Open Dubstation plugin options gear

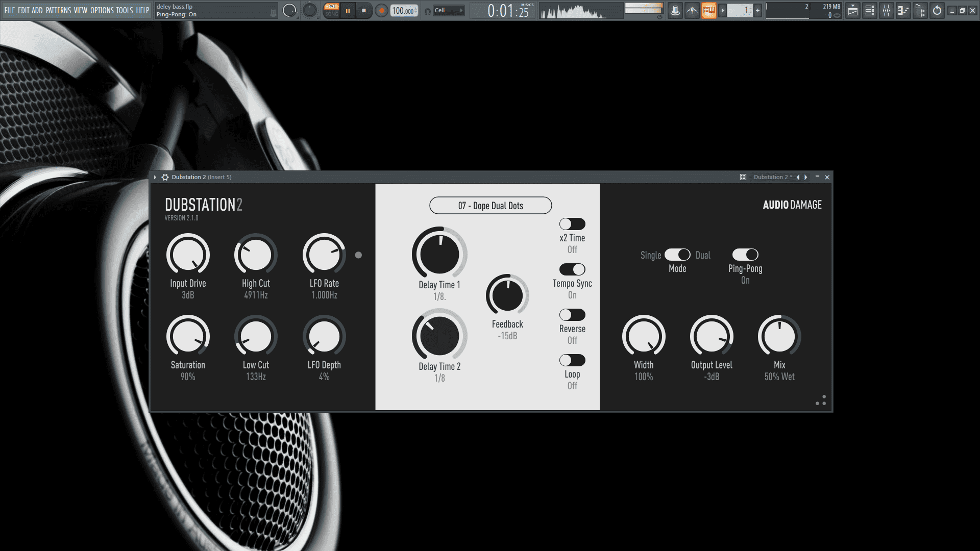(x=165, y=177)
